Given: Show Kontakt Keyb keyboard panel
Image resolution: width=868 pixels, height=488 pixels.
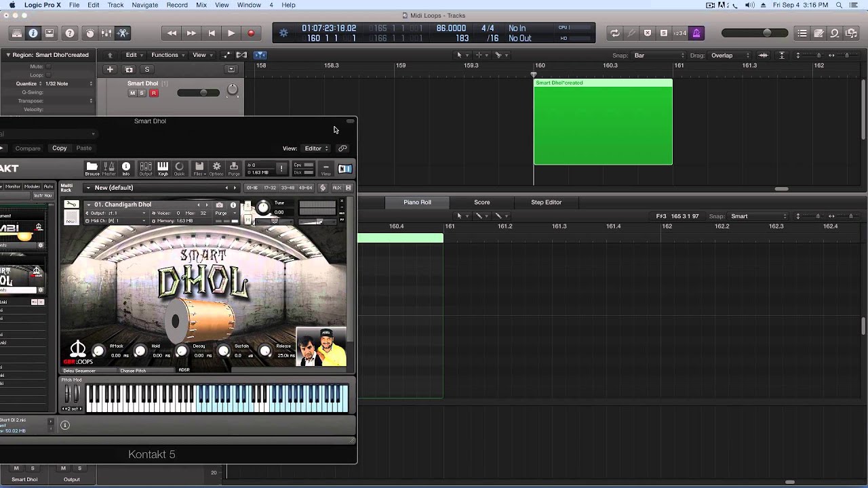Looking at the screenshot, I should pyautogui.click(x=163, y=169).
